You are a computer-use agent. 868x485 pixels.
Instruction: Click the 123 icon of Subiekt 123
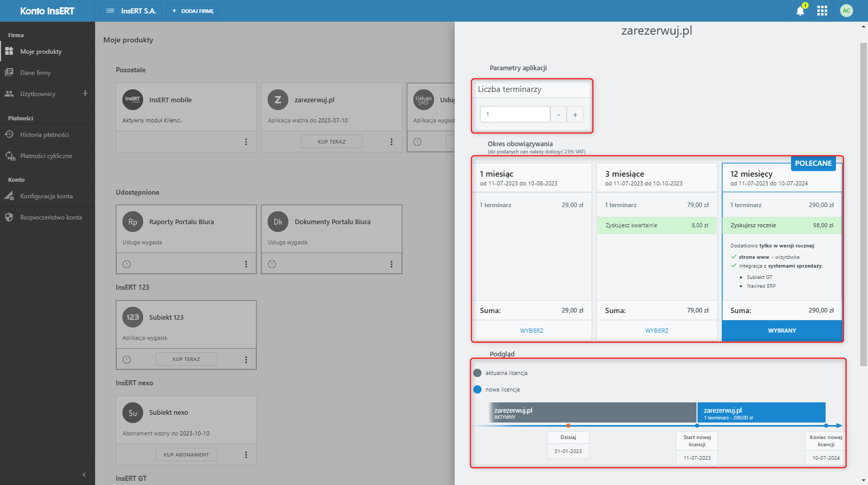click(133, 317)
